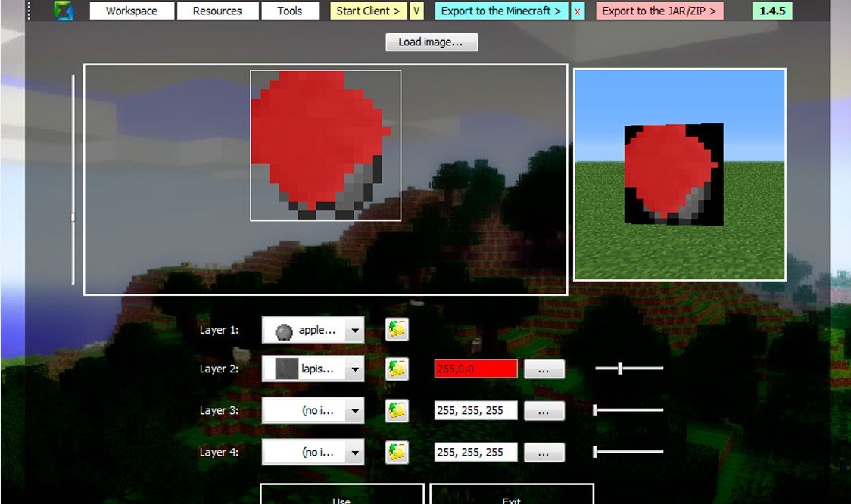Click Layer 2 import texture icon
This screenshot has height=504, width=851.
click(397, 369)
